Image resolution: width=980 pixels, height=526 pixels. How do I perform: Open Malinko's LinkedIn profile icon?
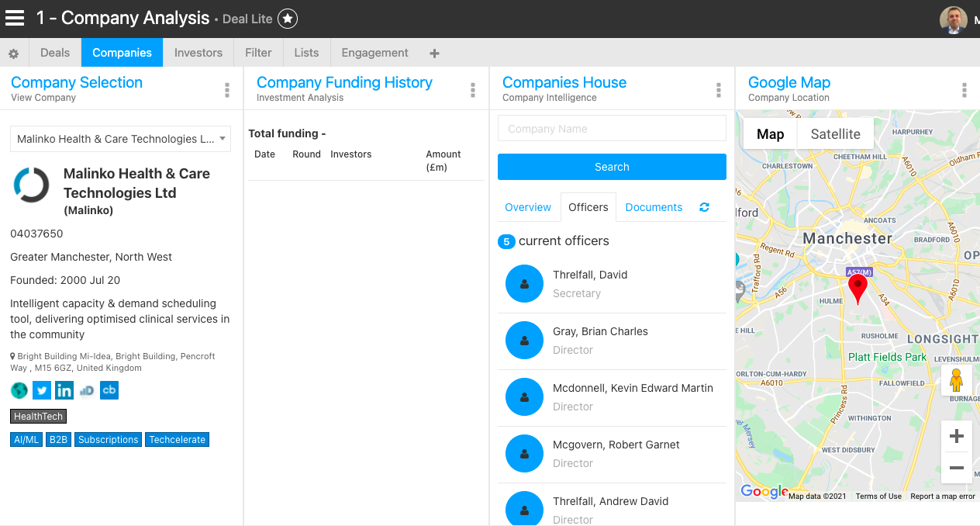tap(64, 390)
